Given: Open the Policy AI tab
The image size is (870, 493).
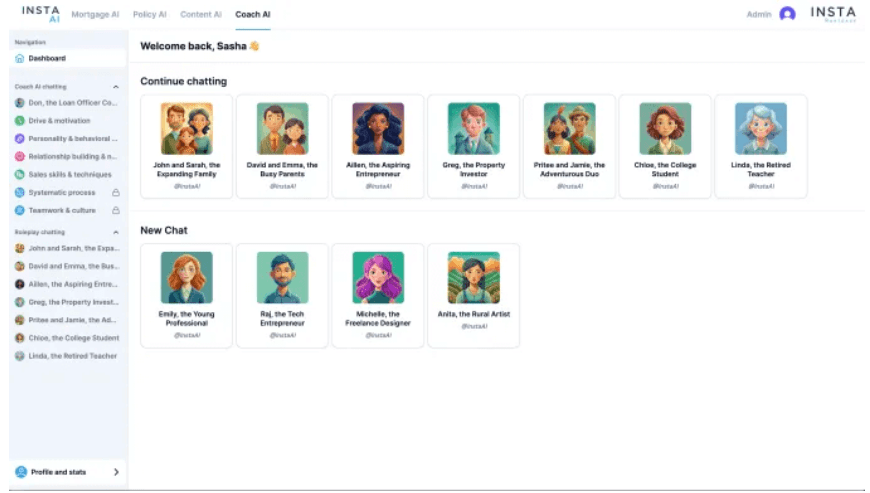Looking at the screenshot, I should (x=150, y=15).
